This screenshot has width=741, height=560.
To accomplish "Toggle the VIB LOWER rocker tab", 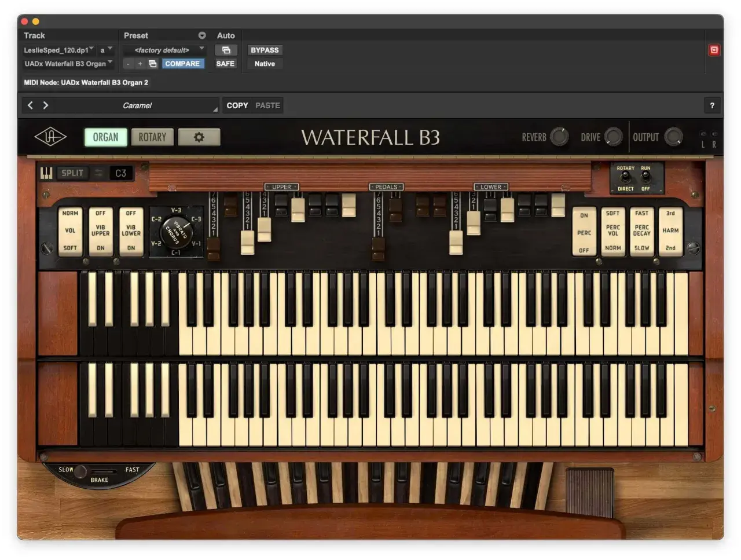I will [131, 230].
